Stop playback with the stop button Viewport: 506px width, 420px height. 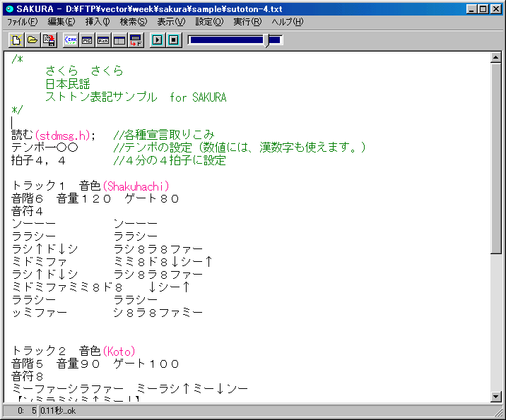coord(174,40)
